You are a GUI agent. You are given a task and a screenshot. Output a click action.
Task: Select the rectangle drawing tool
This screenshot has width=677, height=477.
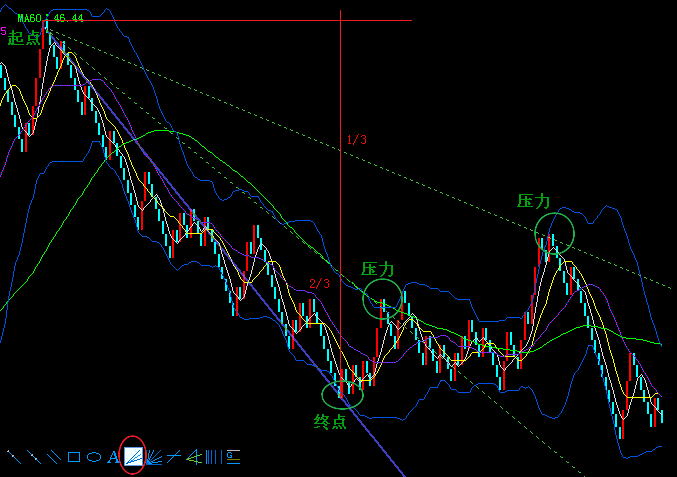pos(73,457)
